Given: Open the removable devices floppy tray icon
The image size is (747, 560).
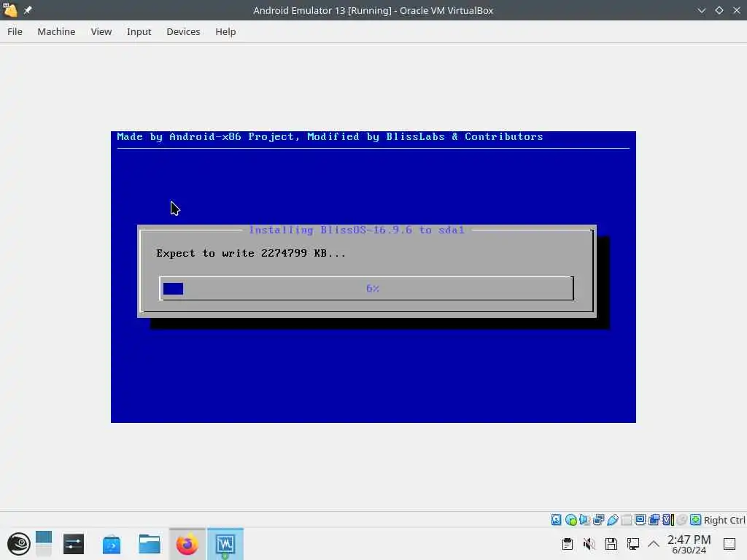Looking at the screenshot, I should point(611,544).
